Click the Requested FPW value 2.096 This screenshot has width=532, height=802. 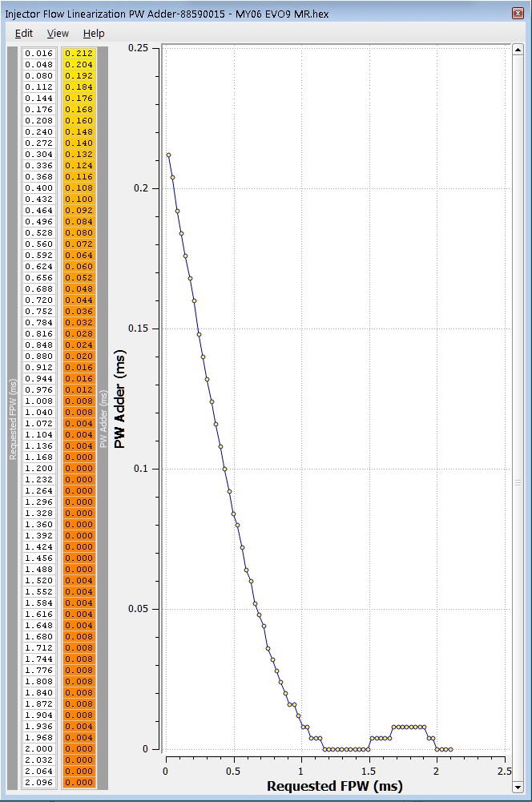(39, 783)
